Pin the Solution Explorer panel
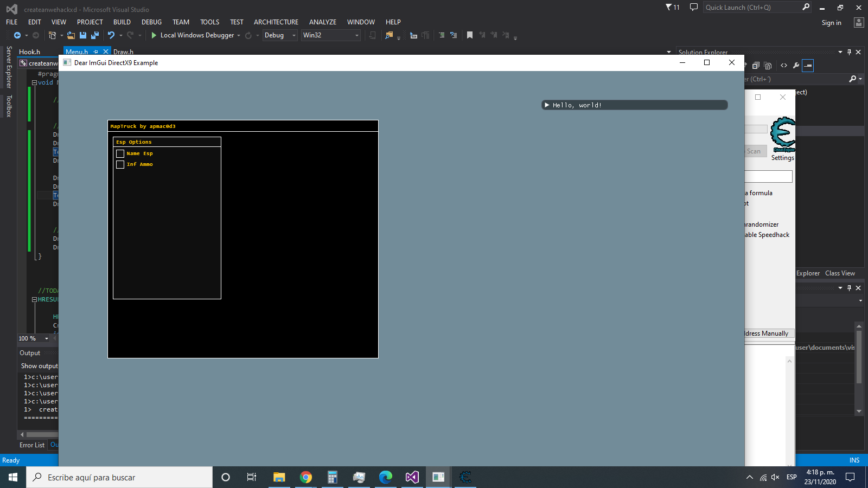 point(850,52)
